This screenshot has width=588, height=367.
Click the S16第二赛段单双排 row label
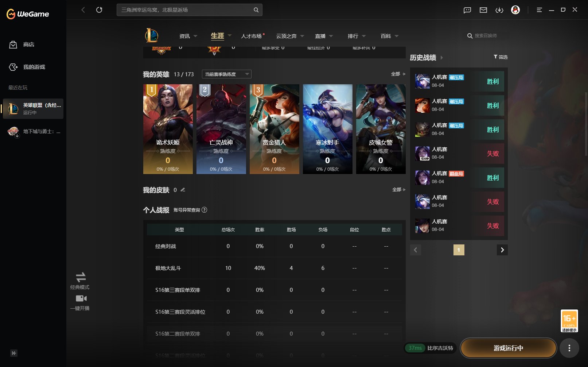(178, 334)
